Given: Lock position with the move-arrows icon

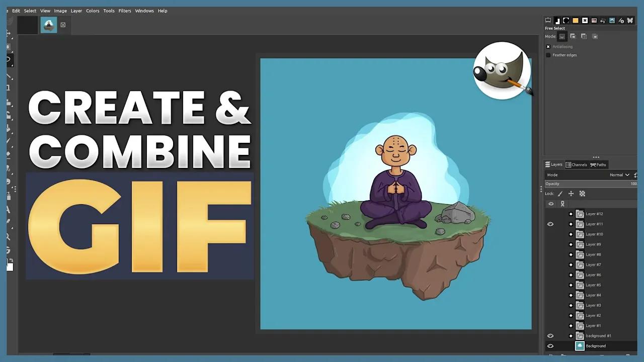Looking at the screenshot, I should coord(571,194).
